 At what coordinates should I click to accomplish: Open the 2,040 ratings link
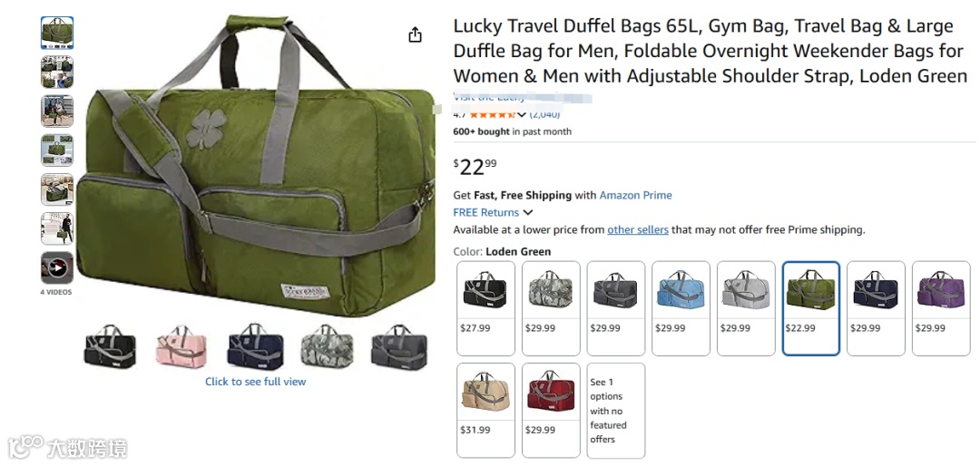pyautogui.click(x=544, y=114)
